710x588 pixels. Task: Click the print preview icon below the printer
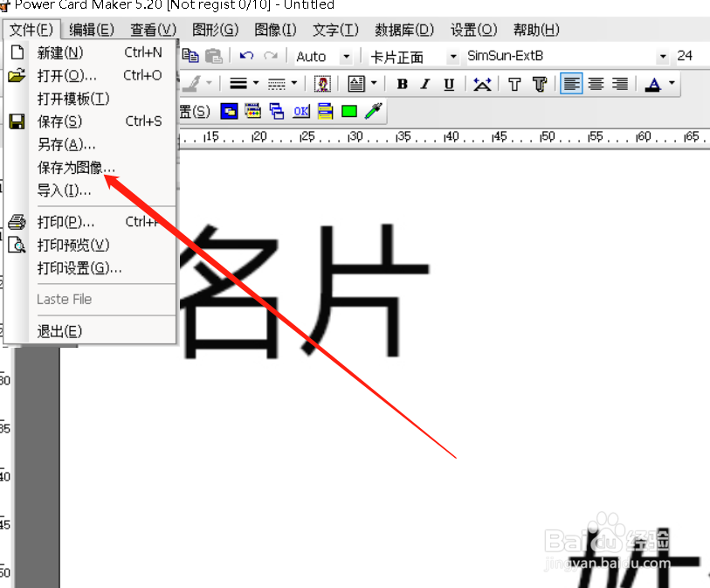16,245
